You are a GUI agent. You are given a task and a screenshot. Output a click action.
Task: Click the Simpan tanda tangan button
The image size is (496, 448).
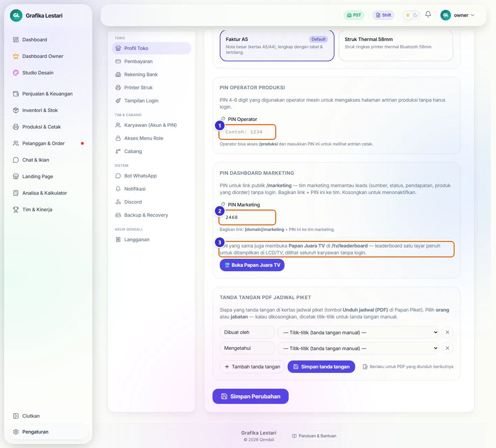[x=321, y=367]
